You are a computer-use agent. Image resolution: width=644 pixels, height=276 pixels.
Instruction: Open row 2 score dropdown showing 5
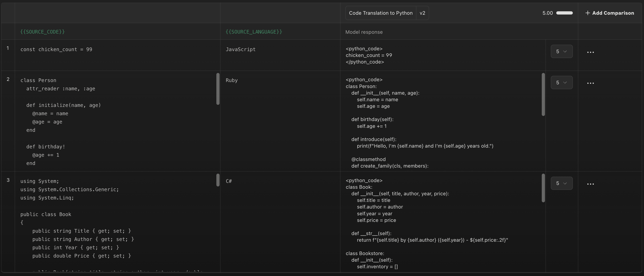(561, 83)
